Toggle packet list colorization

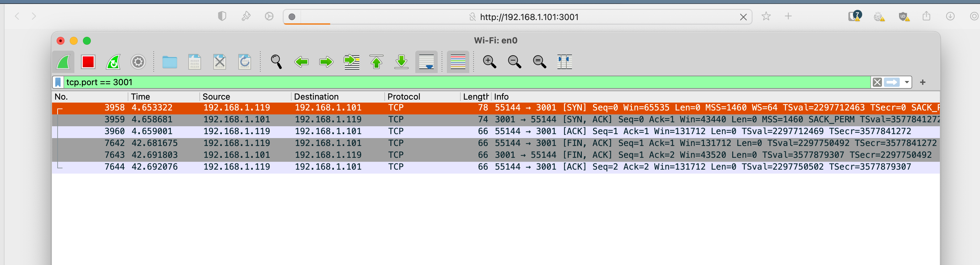tap(458, 61)
